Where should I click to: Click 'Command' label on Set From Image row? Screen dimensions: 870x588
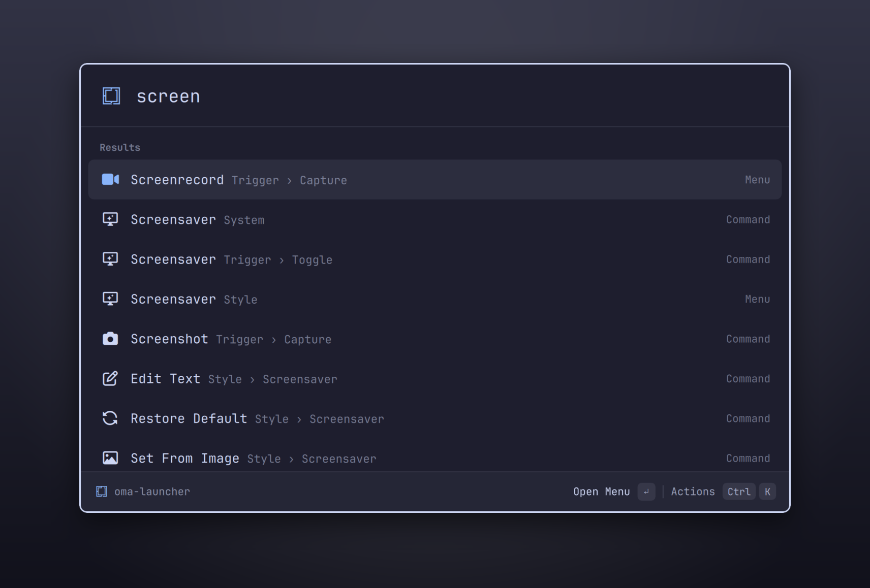pos(748,459)
